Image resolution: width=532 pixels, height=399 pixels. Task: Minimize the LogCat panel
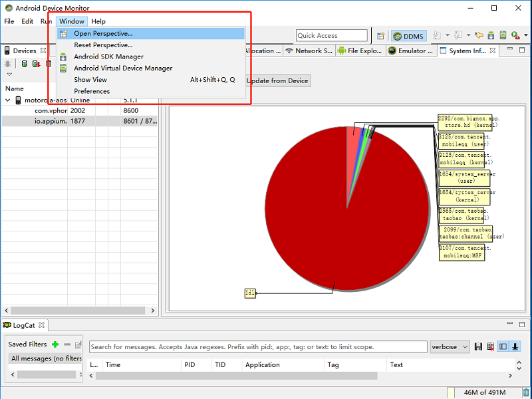point(510,324)
